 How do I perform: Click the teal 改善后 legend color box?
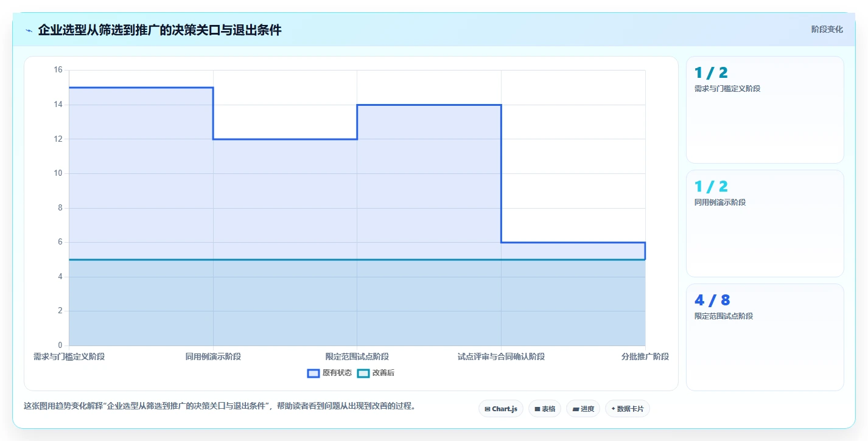pyautogui.click(x=363, y=373)
